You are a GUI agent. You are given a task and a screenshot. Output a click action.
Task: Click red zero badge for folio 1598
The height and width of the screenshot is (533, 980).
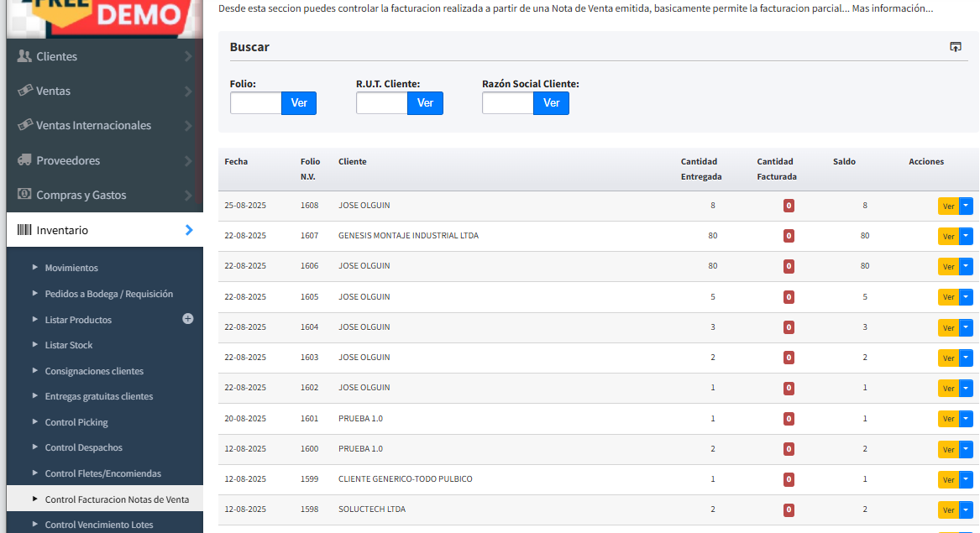pos(789,509)
